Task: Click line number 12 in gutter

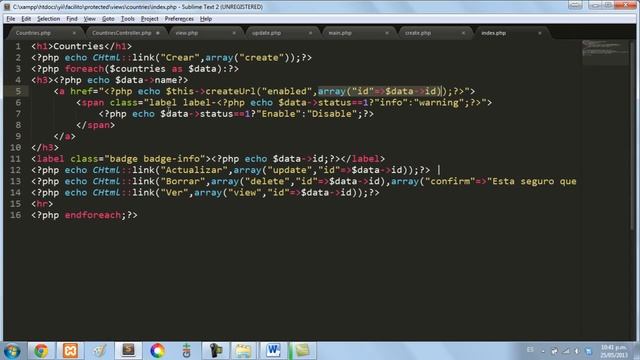Action: pos(16,170)
